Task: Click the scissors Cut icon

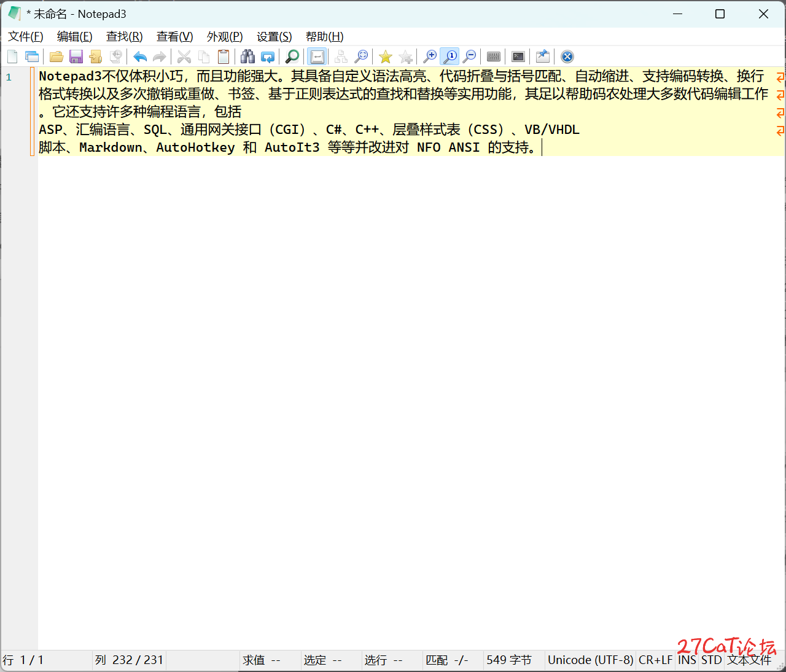Action: pyautogui.click(x=184, y=57)
